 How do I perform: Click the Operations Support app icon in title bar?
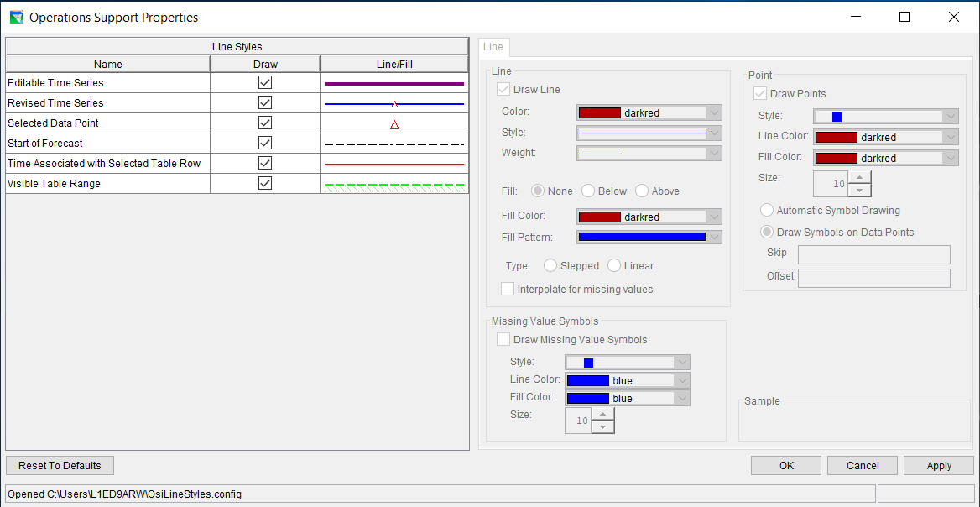(17, 17)
